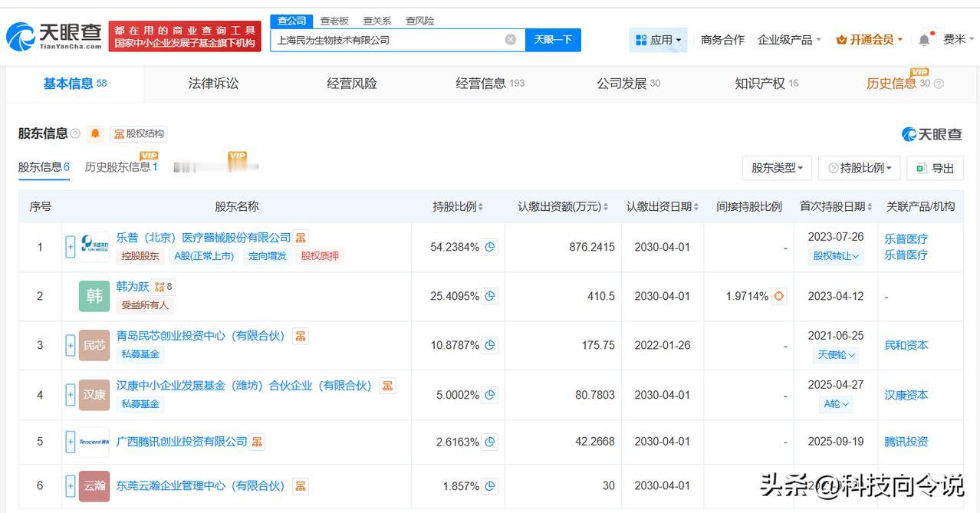Image resolution: width=980 pixels, height=513 pixels.
Task: Open the 开通会员 dropdown
Action: coord(870,40)
